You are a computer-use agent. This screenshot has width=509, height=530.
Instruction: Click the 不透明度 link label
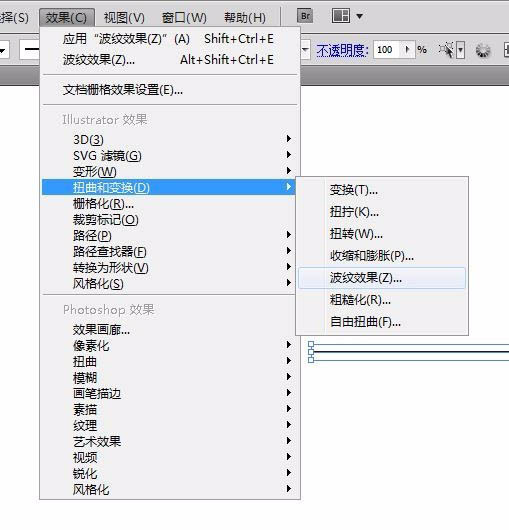(342, 51)
